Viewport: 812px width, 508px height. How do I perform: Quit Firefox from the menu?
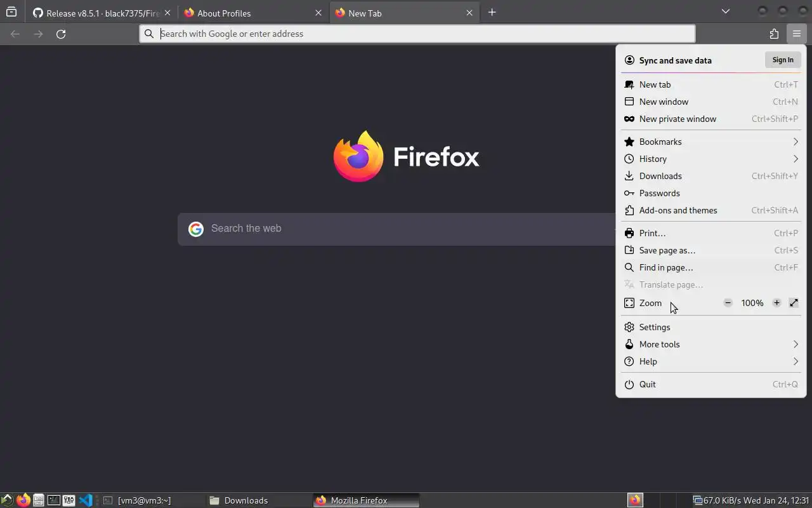pos(711,384)
